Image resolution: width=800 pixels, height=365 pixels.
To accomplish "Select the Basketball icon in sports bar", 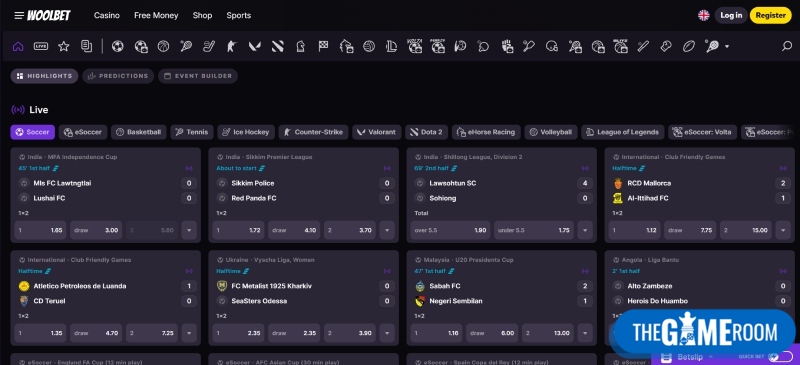I will click(x=163, y=46).
